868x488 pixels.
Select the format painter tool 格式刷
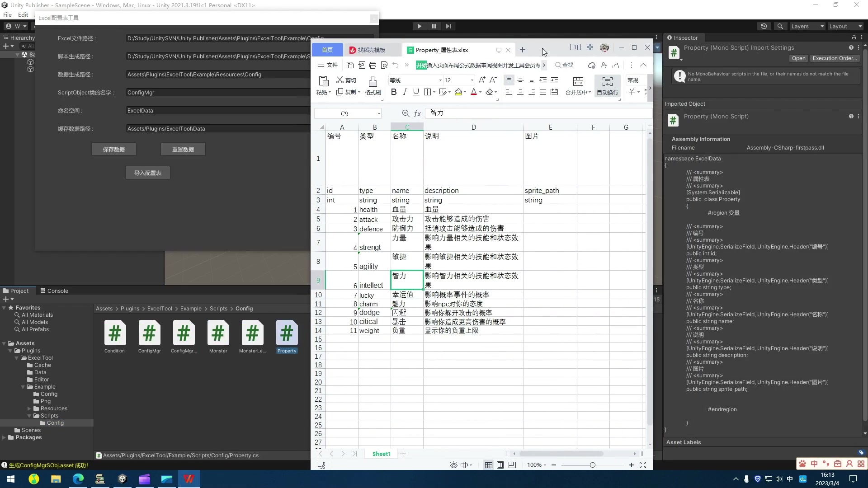[373, 85]
